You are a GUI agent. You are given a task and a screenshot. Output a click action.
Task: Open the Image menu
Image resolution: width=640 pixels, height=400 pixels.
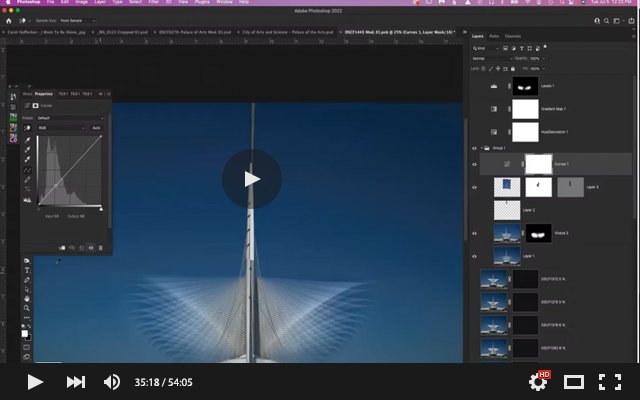tap(81, 2)
